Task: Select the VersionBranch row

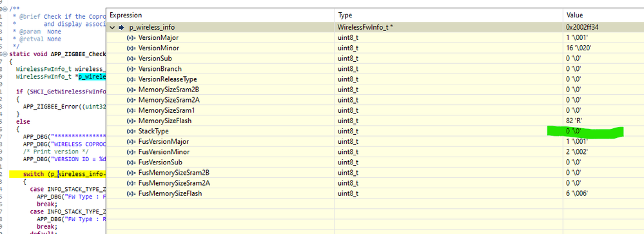Action: [x=375, y=68]
